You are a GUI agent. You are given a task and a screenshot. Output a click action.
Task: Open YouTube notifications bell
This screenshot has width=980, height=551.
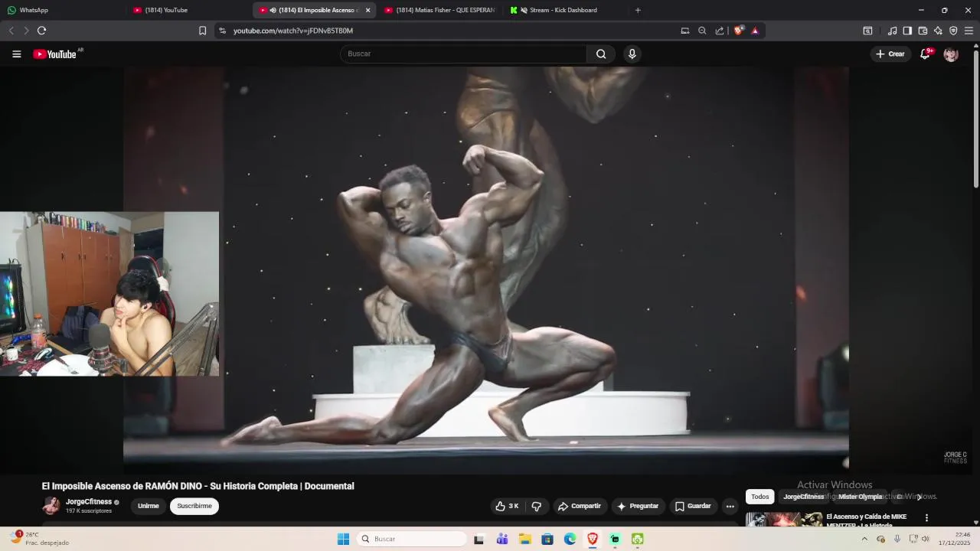tap(925, 54)
